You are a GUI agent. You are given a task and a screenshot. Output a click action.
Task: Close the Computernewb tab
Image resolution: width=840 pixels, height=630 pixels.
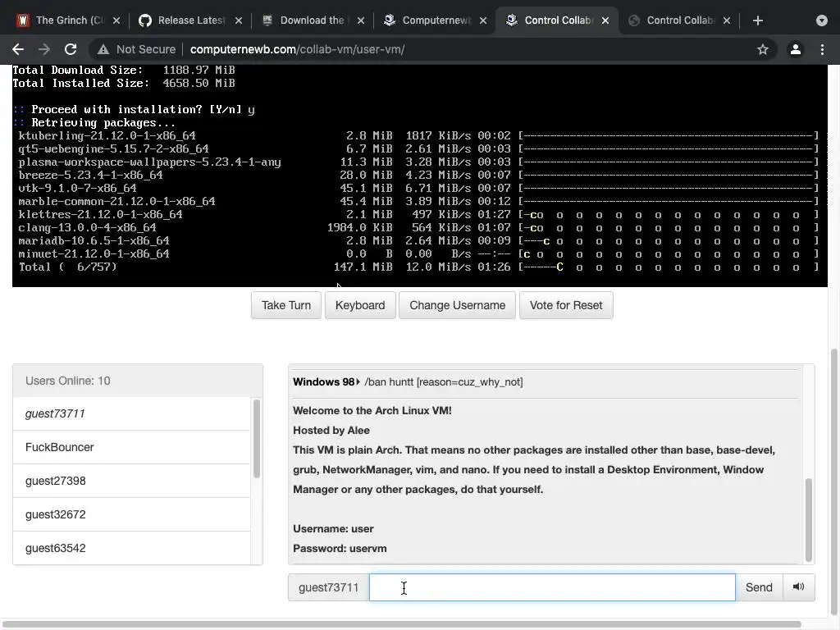pos(482,21)
